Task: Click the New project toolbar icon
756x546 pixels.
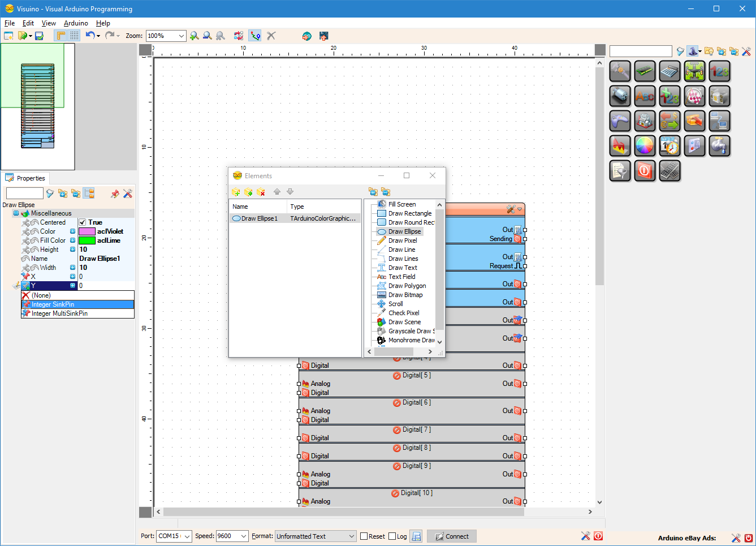Action: tap(8, 36)
